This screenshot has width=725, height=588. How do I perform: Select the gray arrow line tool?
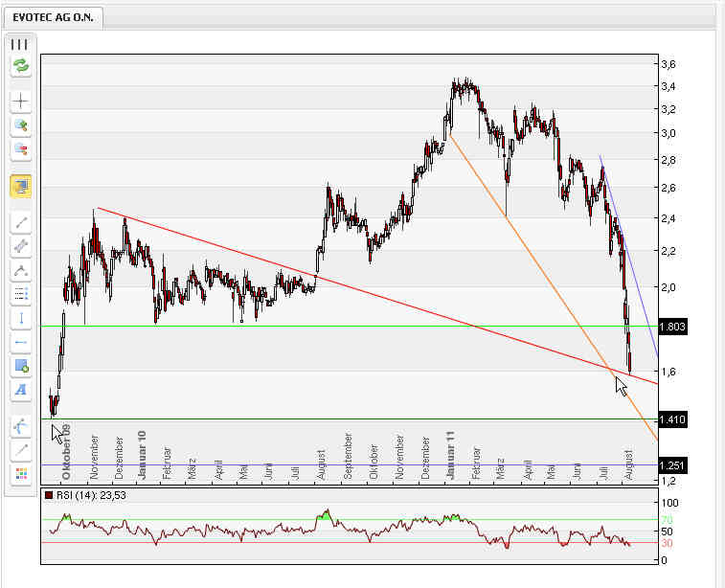(x=20, y=449)
